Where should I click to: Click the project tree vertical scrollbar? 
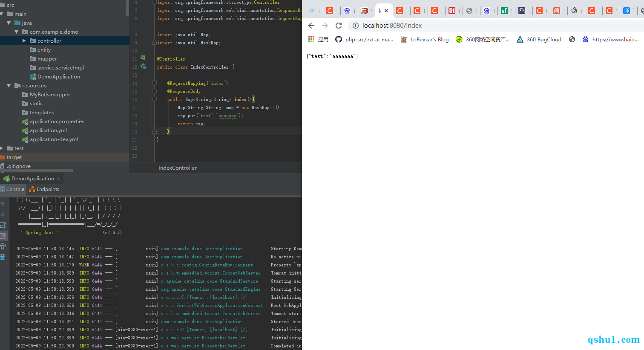127,8
